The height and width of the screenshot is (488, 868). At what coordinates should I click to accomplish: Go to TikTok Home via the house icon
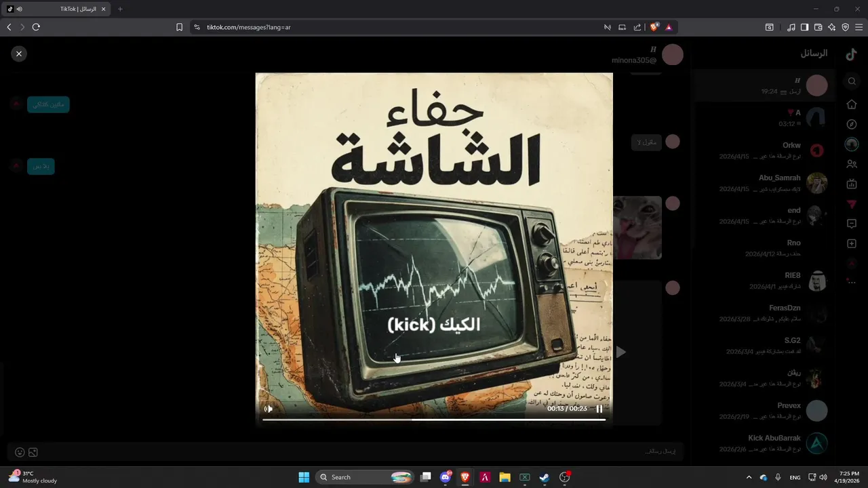coord(852,104)
